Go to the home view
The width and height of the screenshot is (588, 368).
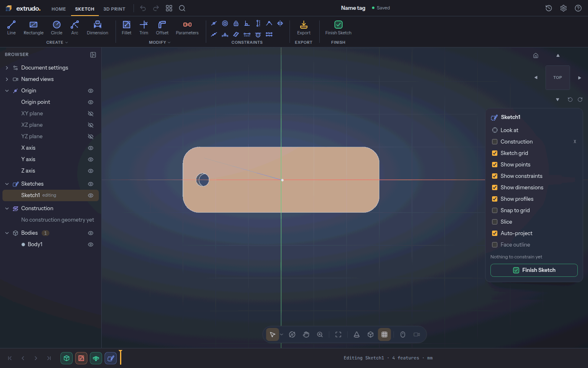536,56
